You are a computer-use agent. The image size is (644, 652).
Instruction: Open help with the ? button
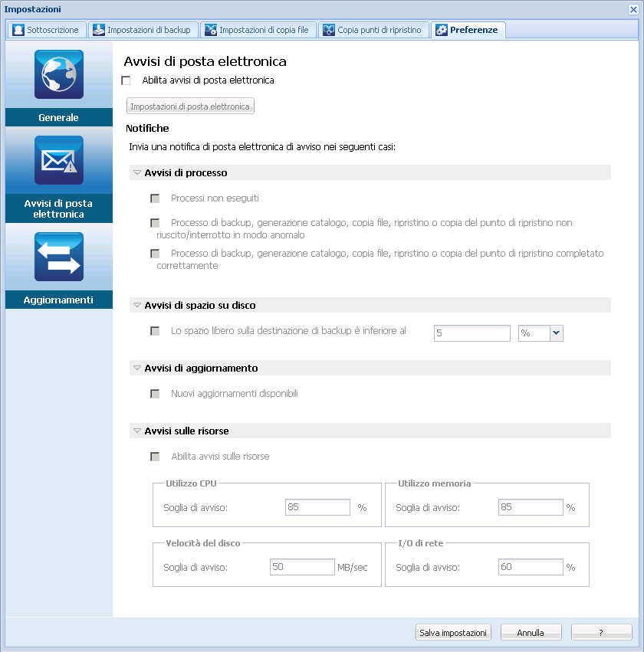pyautogui.click(x=602, y=632)
